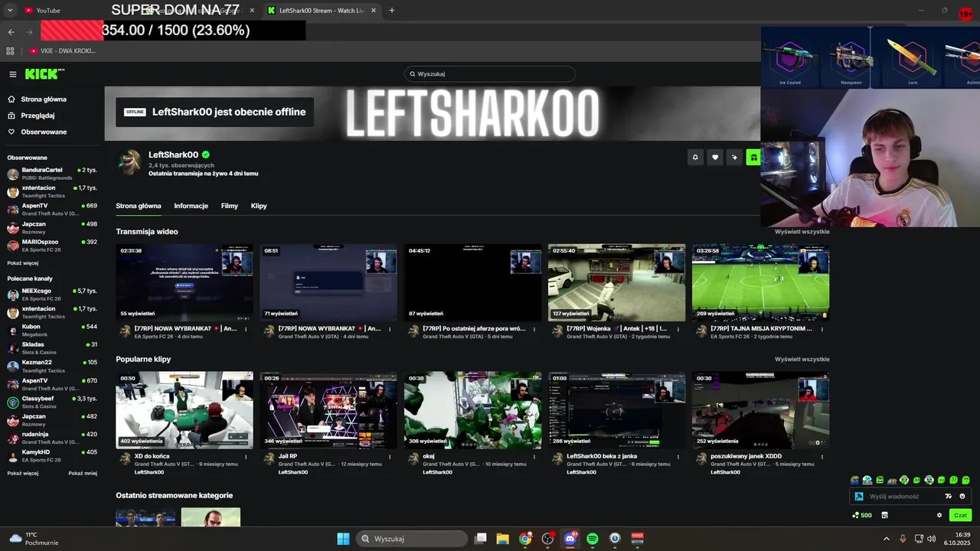Screen dimensions: 980x551
Task: Open options menu for Po ostatniej aferze video
Action: pyautogui.click(x=534, y=330)
